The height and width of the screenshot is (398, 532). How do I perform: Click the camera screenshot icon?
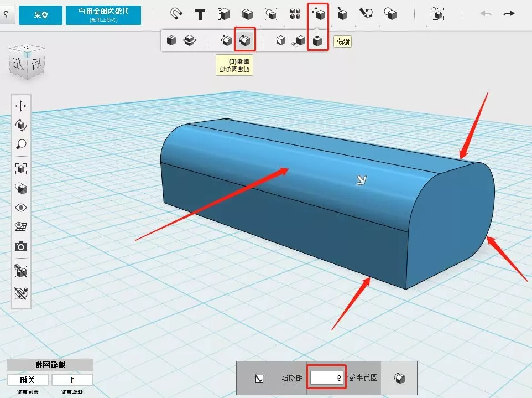[x=20, y=246]
